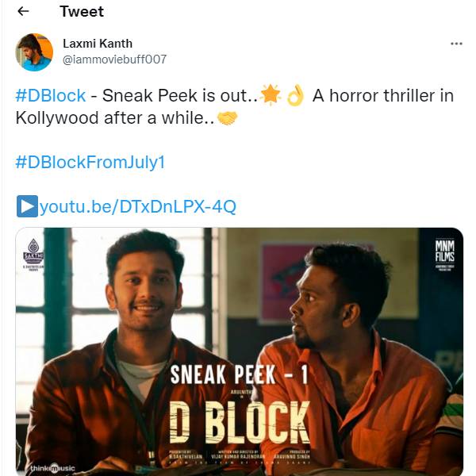Follow the #DBlockFromJuly1 hashtag link
Screen dimensions: 476x476
90,162
